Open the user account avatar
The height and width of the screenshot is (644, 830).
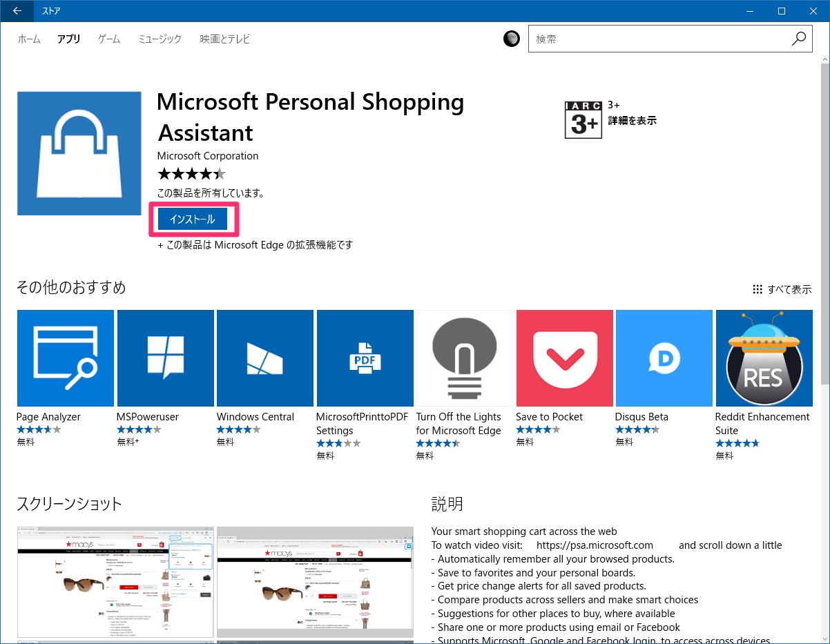tap(512, 39)
